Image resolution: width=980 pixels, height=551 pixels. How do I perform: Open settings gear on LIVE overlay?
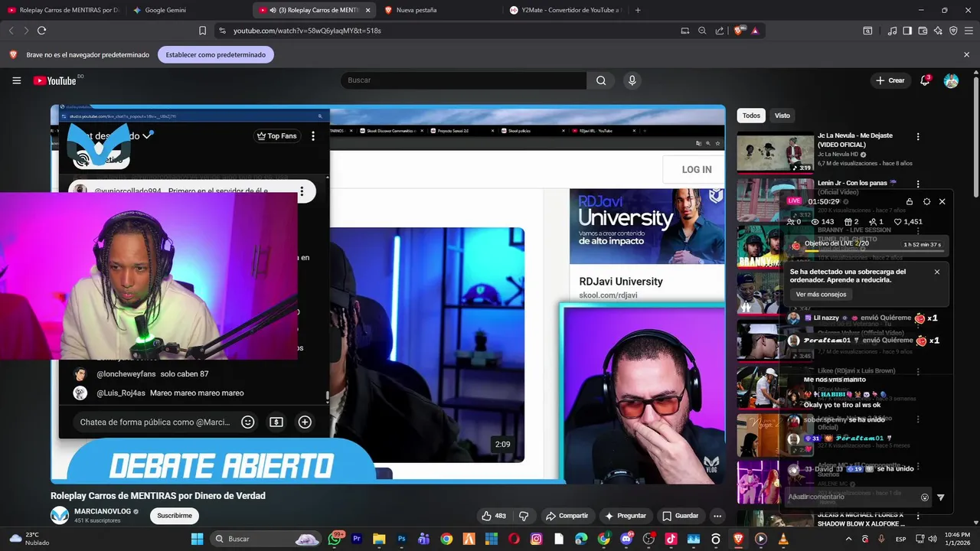click(x=926, y=201)
